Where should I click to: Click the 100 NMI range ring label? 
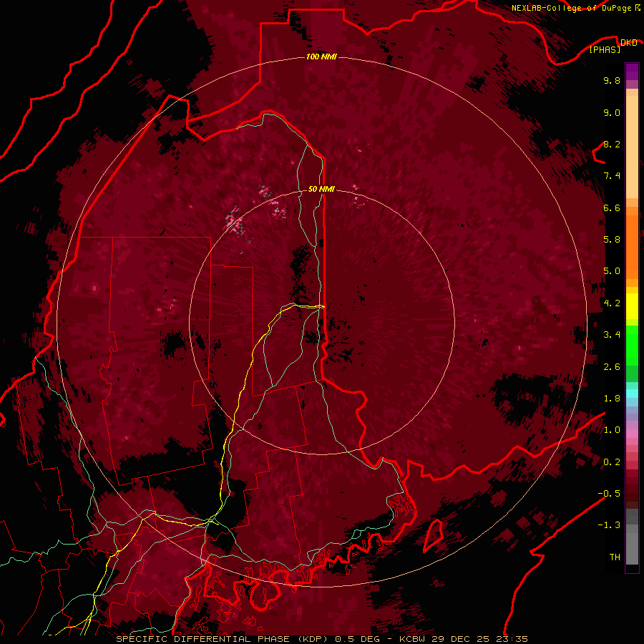click(321, 57)
